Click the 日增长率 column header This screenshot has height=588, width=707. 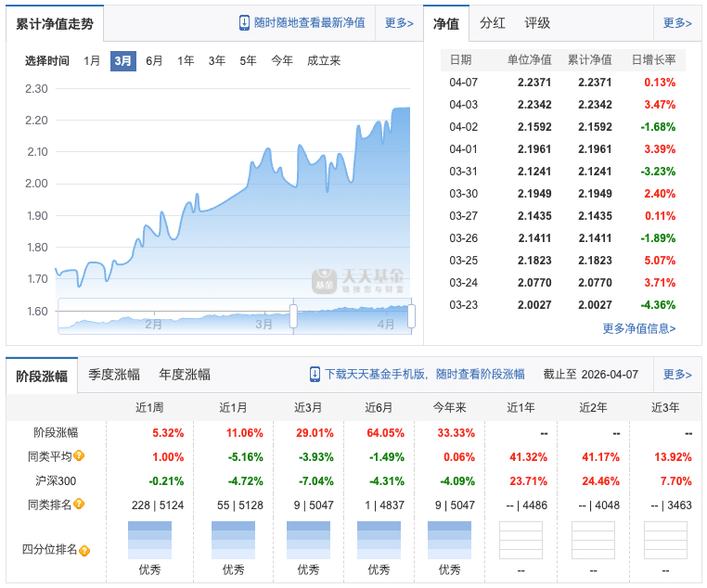(653, 60)
